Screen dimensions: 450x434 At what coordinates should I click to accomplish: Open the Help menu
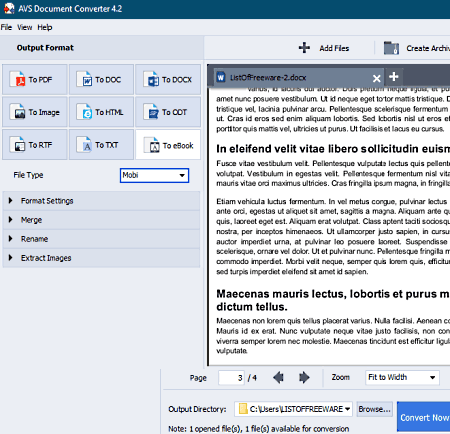click(x=45, y=27)
